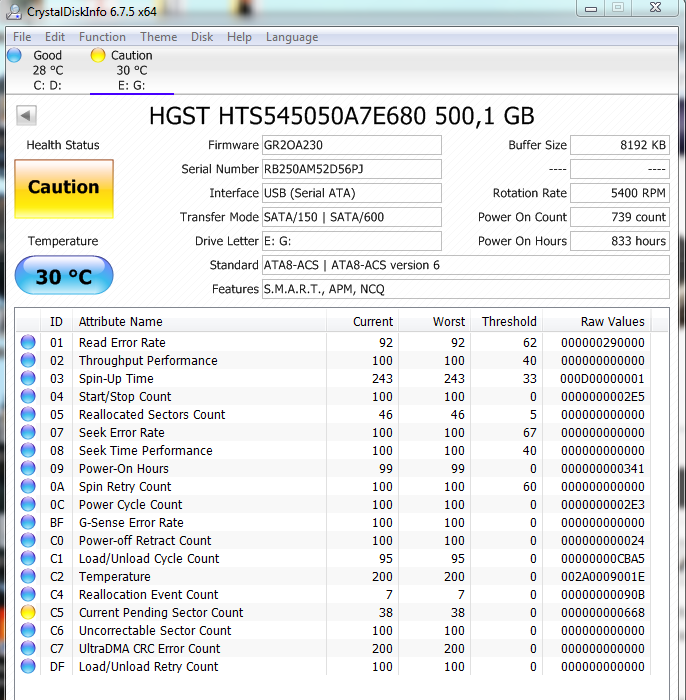Select the Good disk C: D: tab
This screenshot has width=686, height=700.
click(47, 70)
